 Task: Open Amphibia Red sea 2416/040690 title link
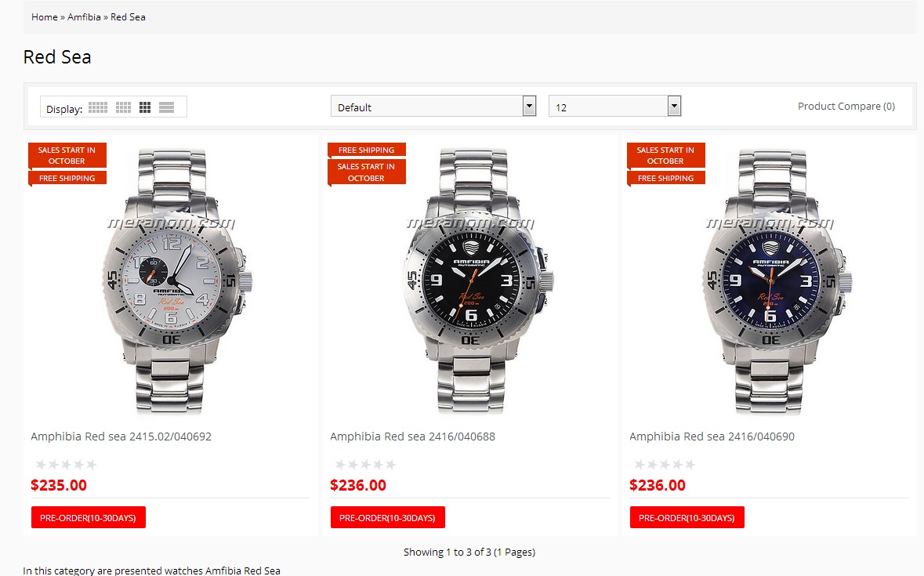click(712, 437)
